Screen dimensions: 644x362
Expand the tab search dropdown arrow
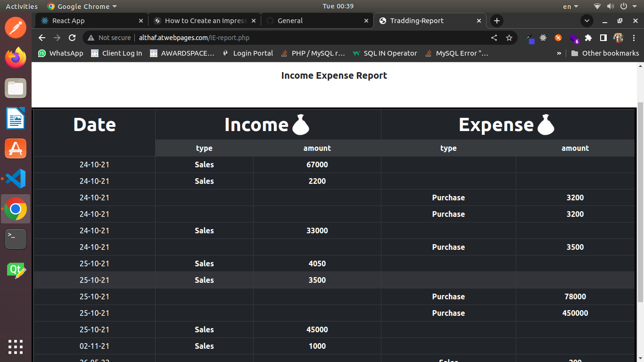pyautogui.click(x=587, y=21)
